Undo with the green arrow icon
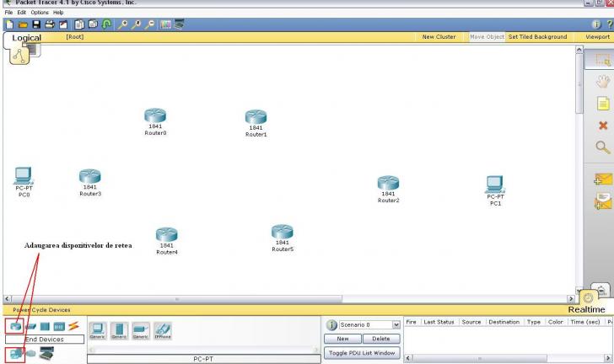 [x=106, y=24]
